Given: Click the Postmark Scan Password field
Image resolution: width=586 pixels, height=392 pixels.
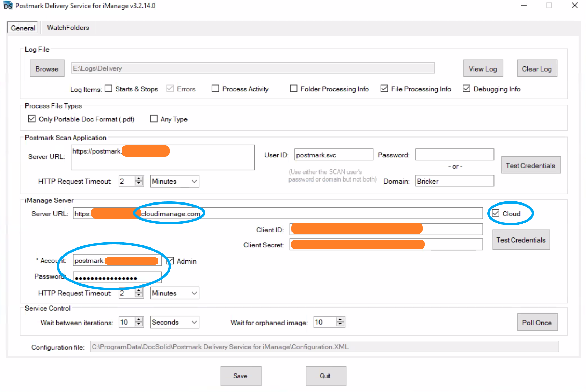Looking at the screenshot, I should click(455, 154).
